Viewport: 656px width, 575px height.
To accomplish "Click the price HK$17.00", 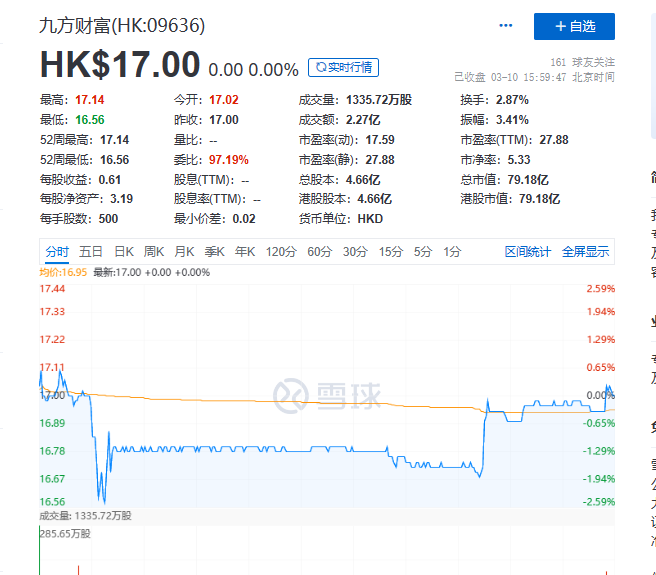I will click(120, 64).
